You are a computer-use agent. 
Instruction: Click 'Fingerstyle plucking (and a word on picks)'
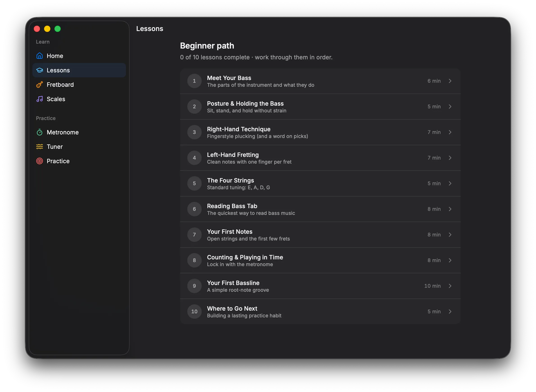click(258, 136)
